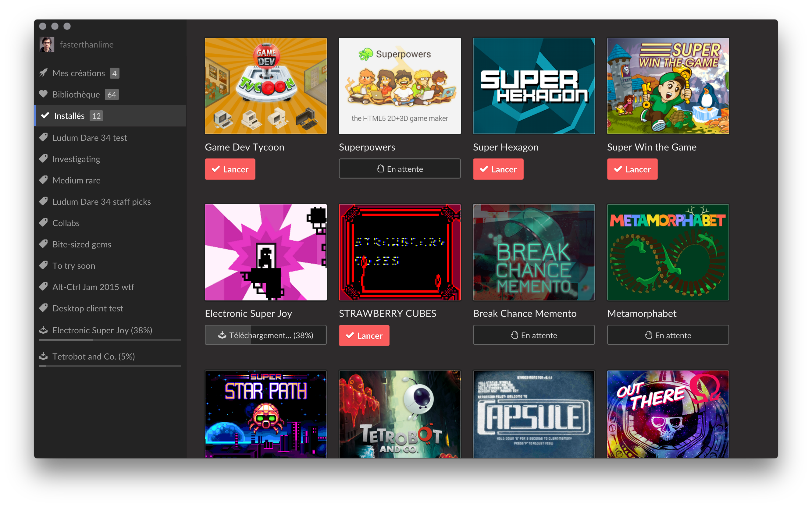Image resolution: width=812 pixels, height=507 pixels.
Task: Click the rocket icon beside Mes créations
Action: click(43, 73)
